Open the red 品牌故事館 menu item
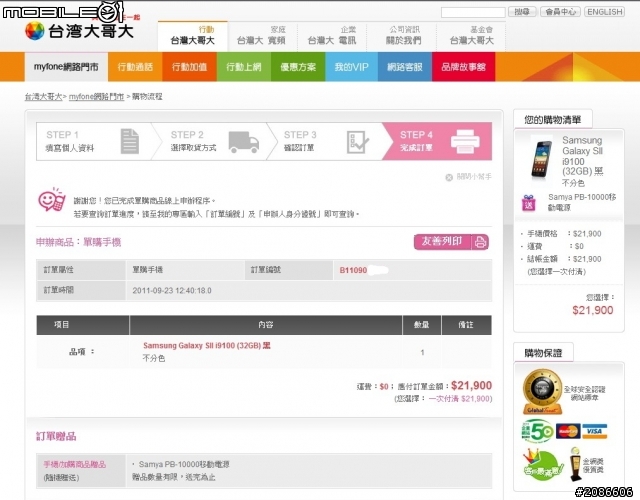The width and height of the screenshot is (640, 500). point(464,67)
